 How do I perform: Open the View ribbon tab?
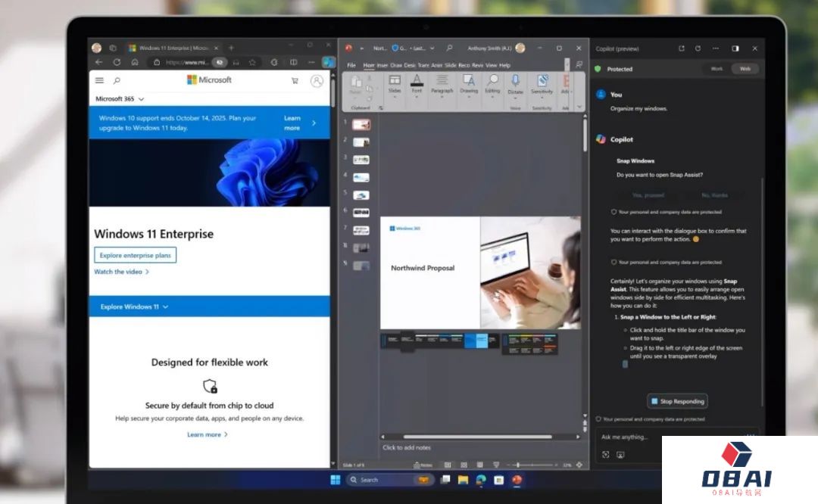[492, 65]
